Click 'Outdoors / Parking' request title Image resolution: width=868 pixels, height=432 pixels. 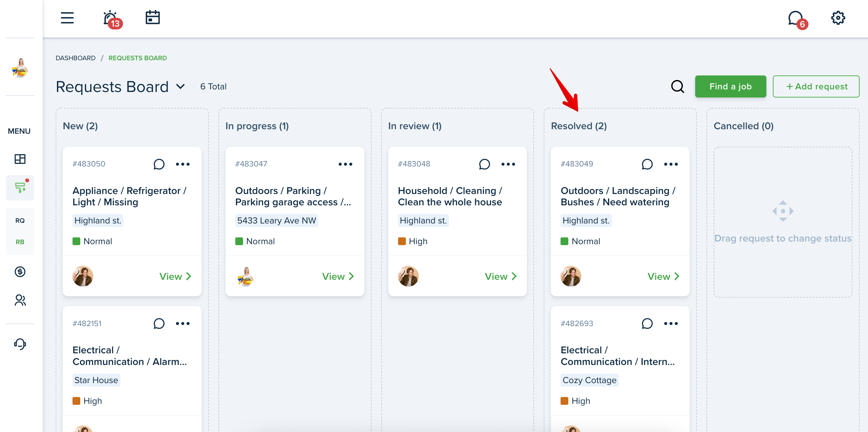tap(293, 197)
